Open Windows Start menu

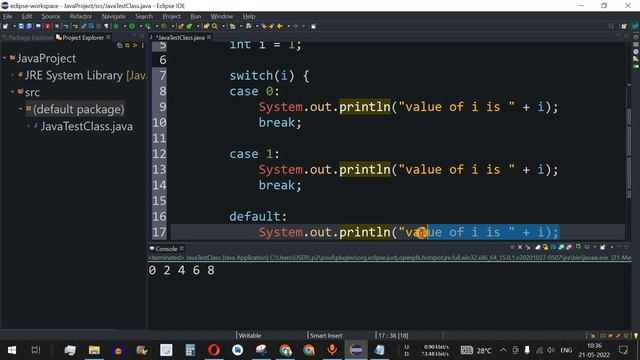click(x=12, y=350)
